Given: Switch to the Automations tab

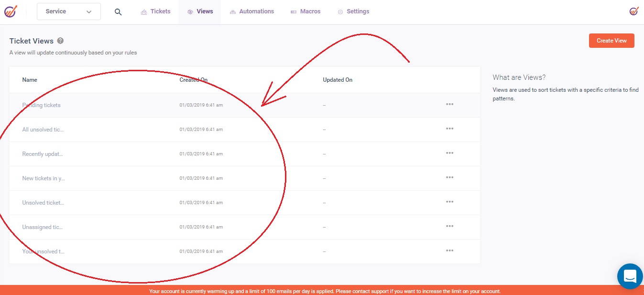Looking at the screenshot, I should [252, 11].
